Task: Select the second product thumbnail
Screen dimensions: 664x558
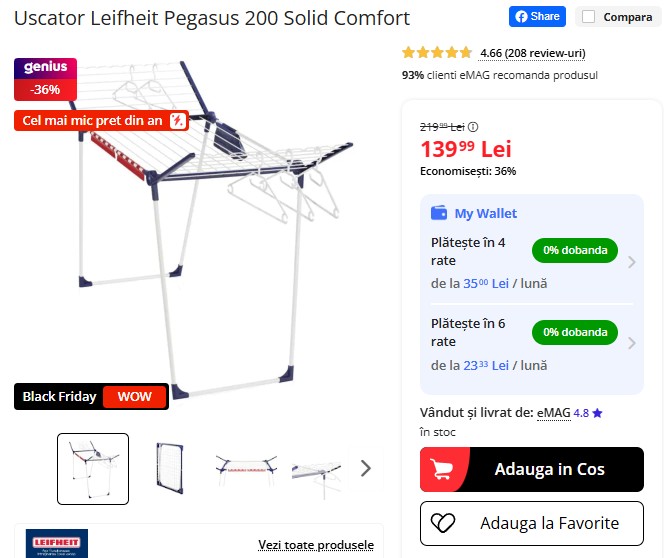Action: click(170, 468)
